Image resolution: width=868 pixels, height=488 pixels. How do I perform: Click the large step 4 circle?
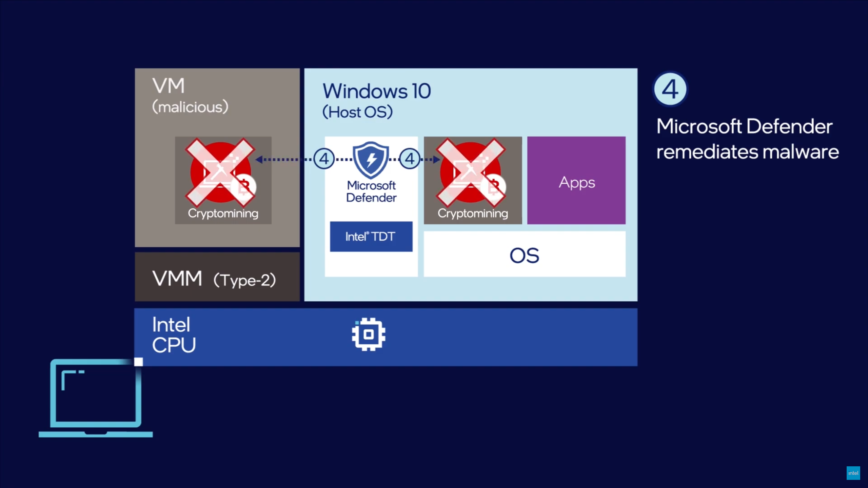(x=670, y=89)
